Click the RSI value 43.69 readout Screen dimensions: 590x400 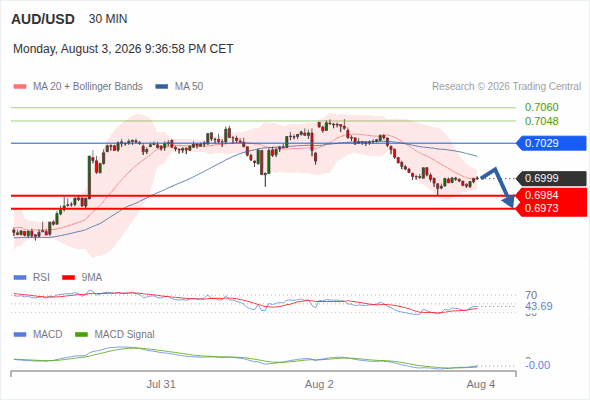[x=539, y=306]
